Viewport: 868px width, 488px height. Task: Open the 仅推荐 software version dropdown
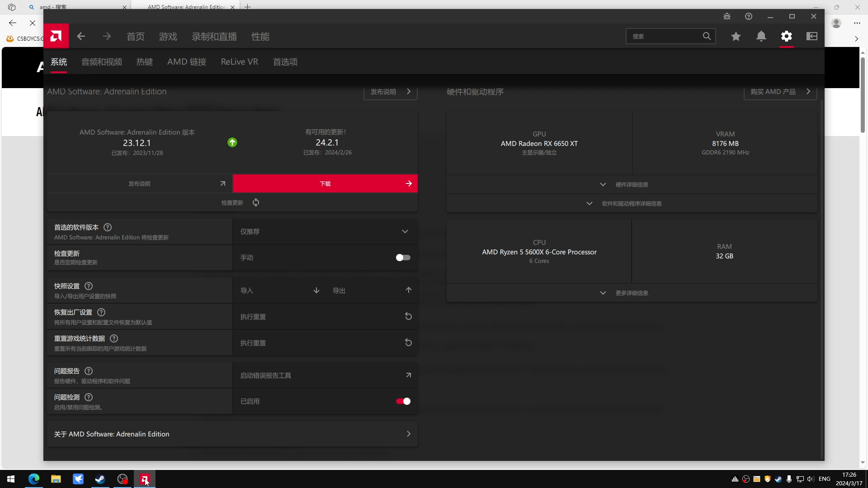(325, 231)
